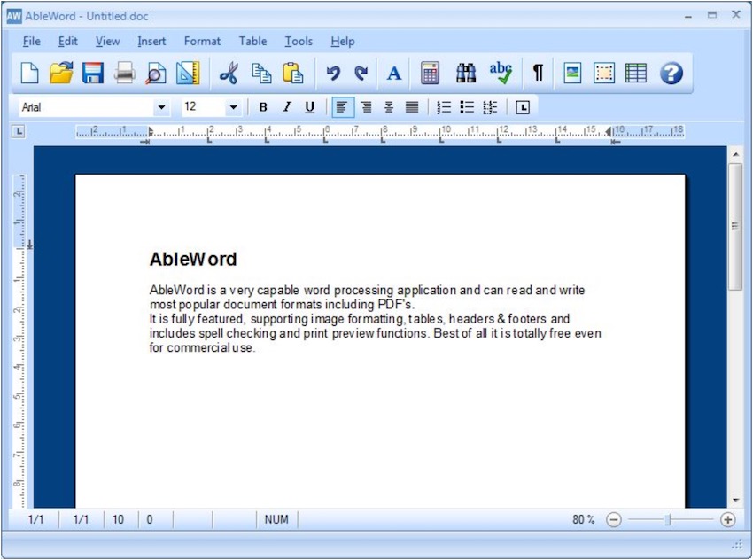Click the Help question mark icon
The image size is (753, 560).
[671, 73]
